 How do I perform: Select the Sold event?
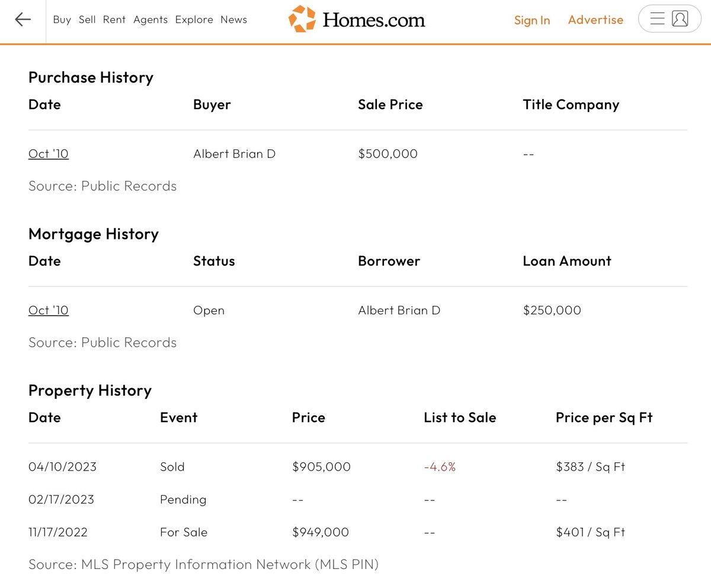point(172,466)
